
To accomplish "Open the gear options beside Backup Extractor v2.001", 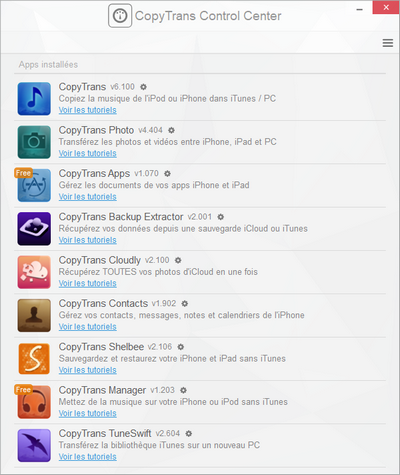I will (221, 217).
